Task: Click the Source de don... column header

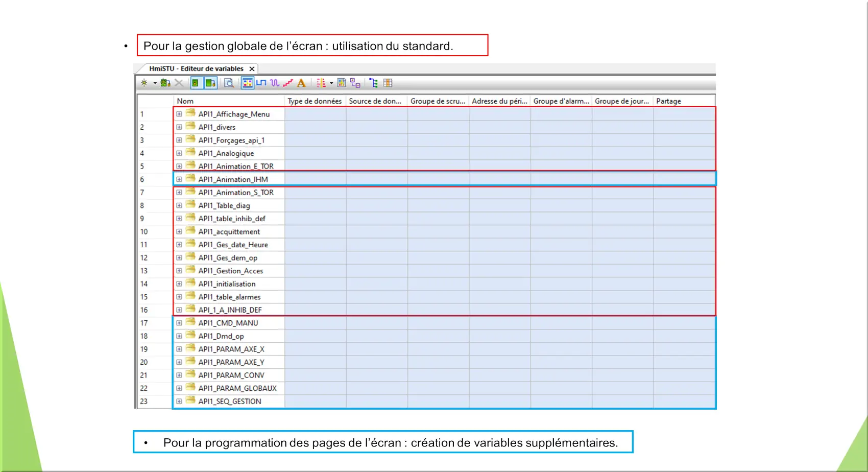Action: [377, 101]
